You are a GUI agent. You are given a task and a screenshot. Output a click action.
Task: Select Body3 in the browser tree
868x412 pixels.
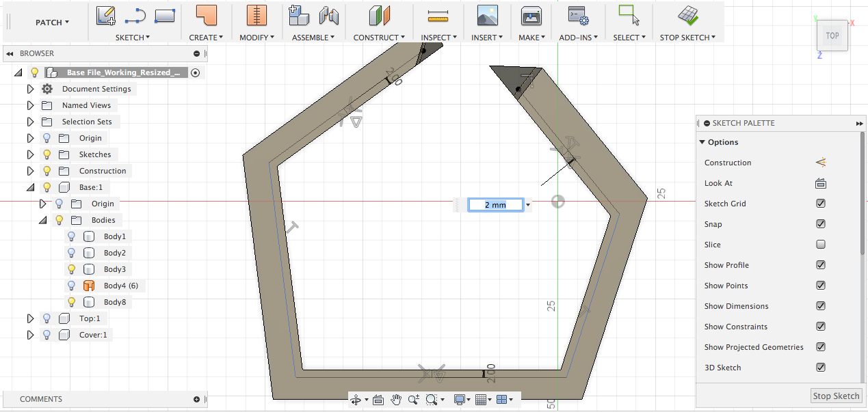click(x=114, y=269)
